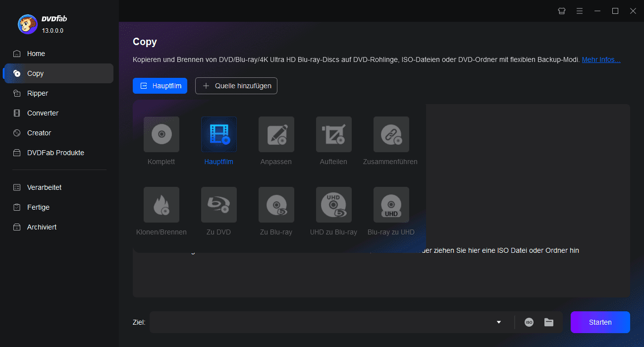This screenshot has width=644, height=347.
Task: Choose the Anpassen copy mode icon
Action: tap(276, 134)
